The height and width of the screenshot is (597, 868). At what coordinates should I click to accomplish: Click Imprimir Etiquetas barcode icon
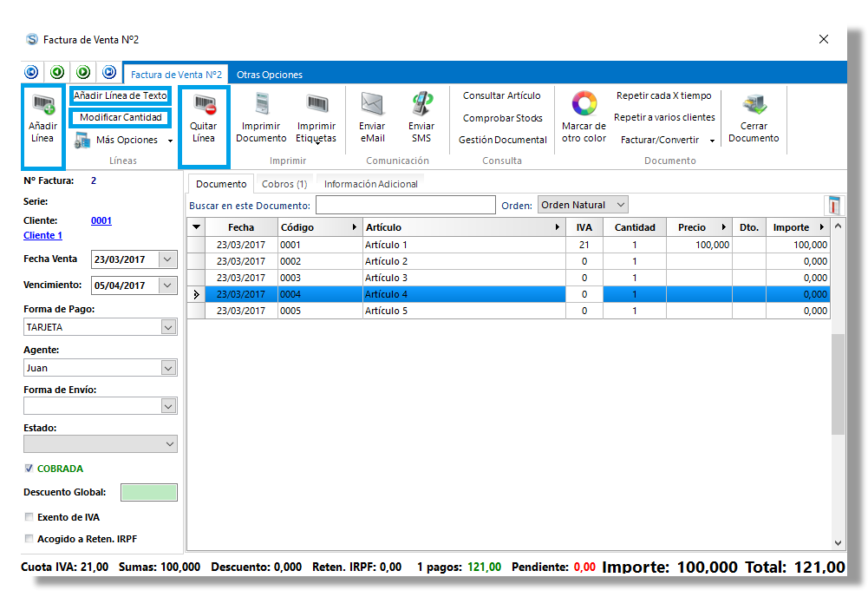click(x=317, y=103)
